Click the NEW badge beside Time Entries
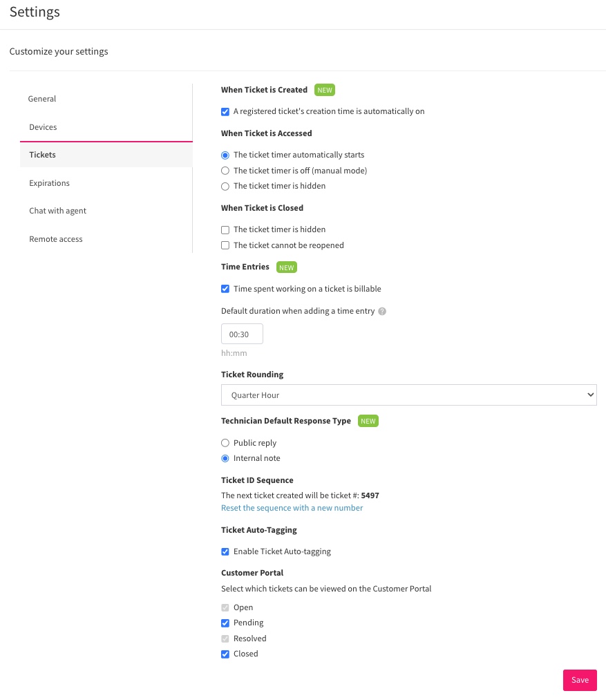 [x=287, y=267]
